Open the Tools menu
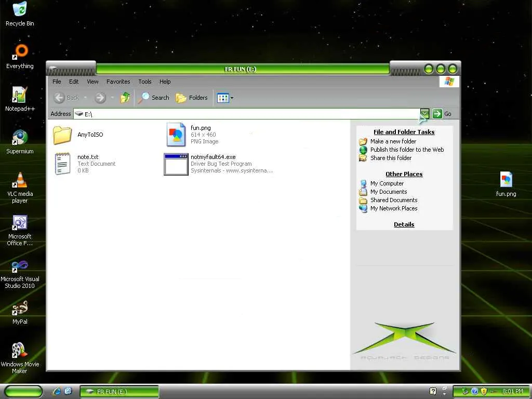This screenshot has width=532, height=399. click(145, 82)
